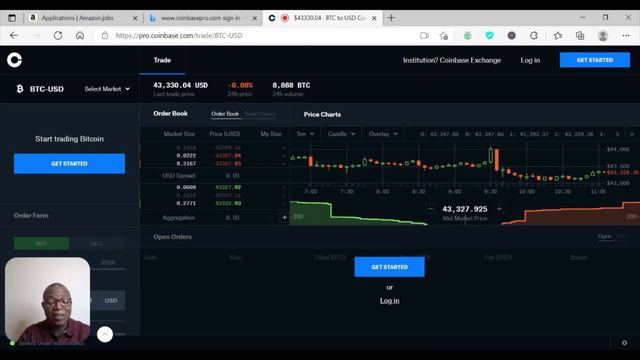Select the BUY toggle in order form

click(41, 243)
